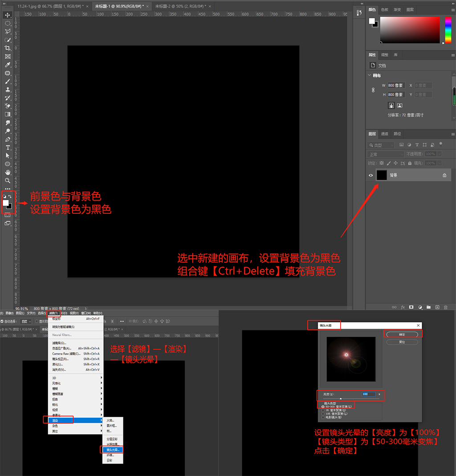Select the Gradient tool
This screenshot has height=476, width=456.
coord(8,114)
